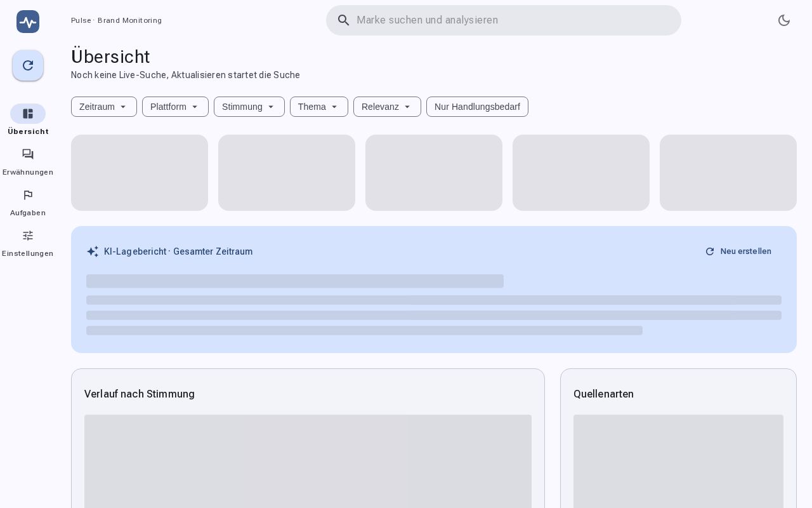The height and width of the screenshot is (508, 812).
Task: Click the Verlauf nach Stimmung heading
Action: tap(140, 394)
